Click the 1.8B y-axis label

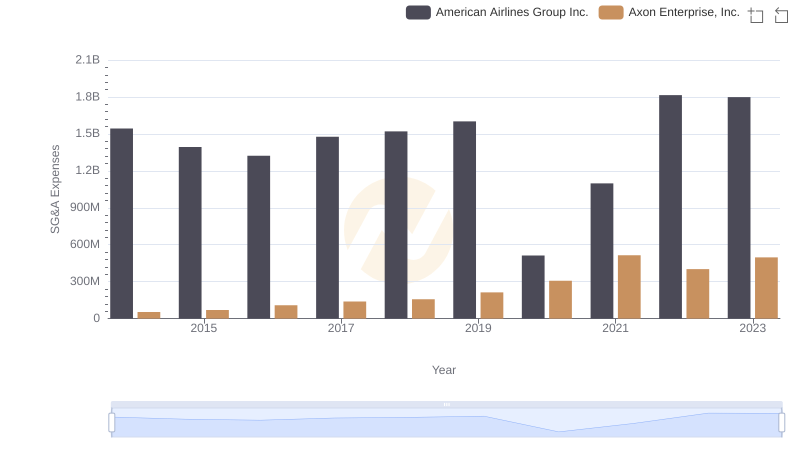88,96
